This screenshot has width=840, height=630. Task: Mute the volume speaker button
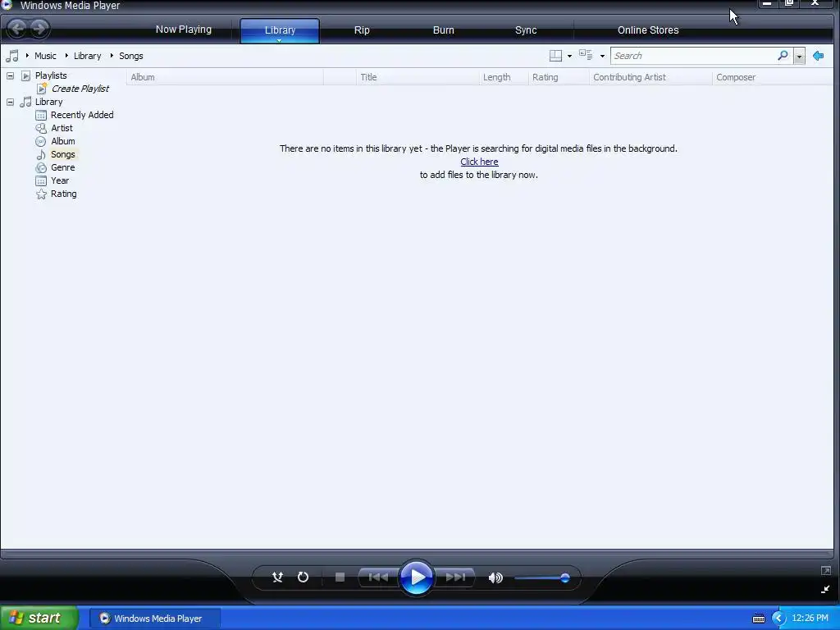click(x=495, y=577)
